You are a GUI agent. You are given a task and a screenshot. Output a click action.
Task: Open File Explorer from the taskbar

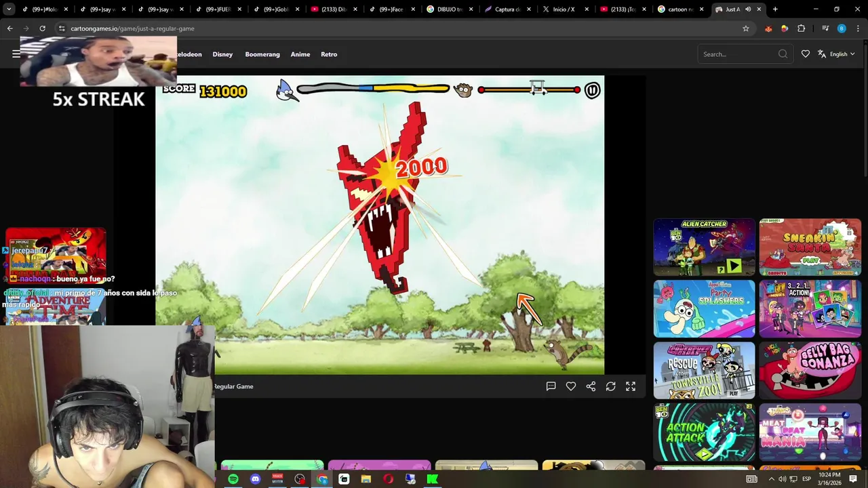coord(366,479)
